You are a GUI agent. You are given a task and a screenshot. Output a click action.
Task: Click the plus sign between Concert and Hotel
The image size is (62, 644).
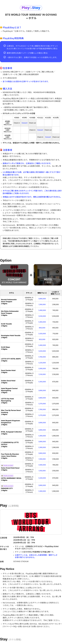[31, 275]
